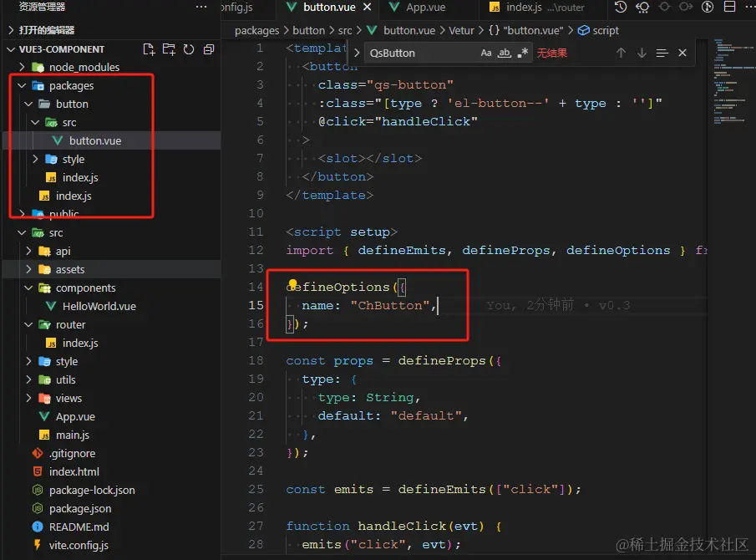Click the QsButton search input field
Viewport: 756px width, 560px height.
[422, 53]
